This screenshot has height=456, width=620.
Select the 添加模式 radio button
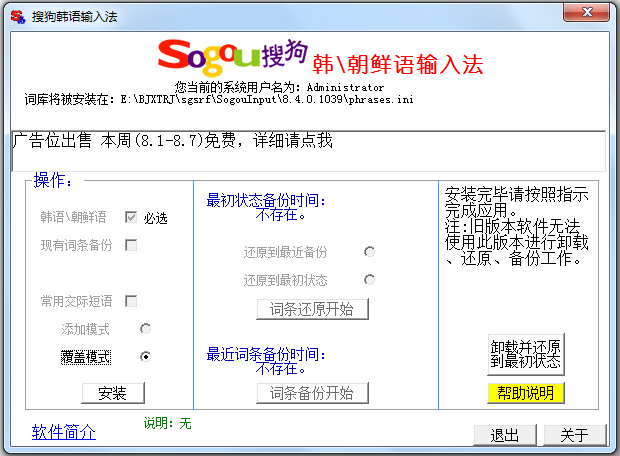click(145, 329)
